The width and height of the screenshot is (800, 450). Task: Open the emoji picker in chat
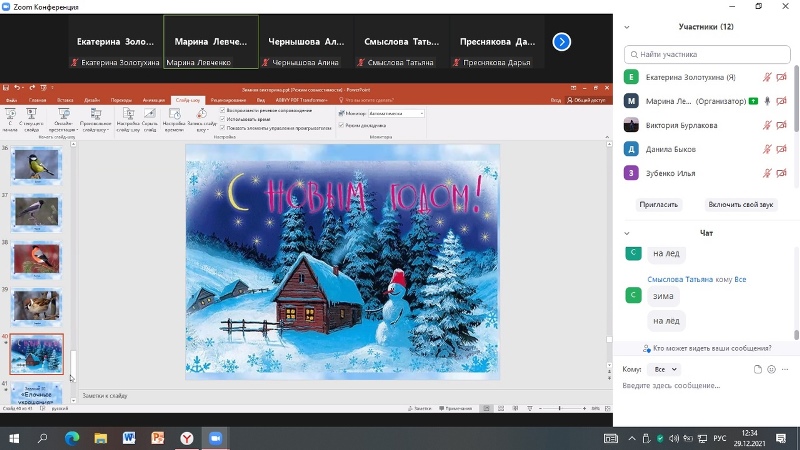coord(771,369)
